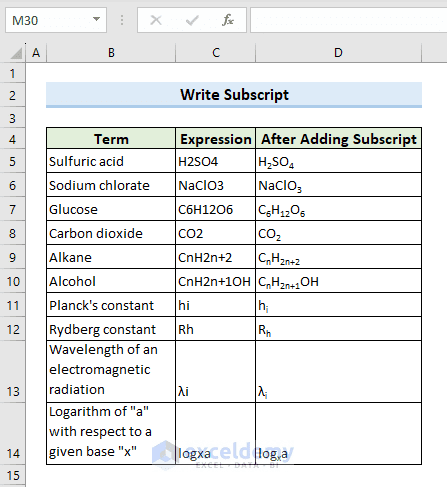This screenshot has height=487, width=447.
Task: Select row 15 header
Action: pos(13,475)
